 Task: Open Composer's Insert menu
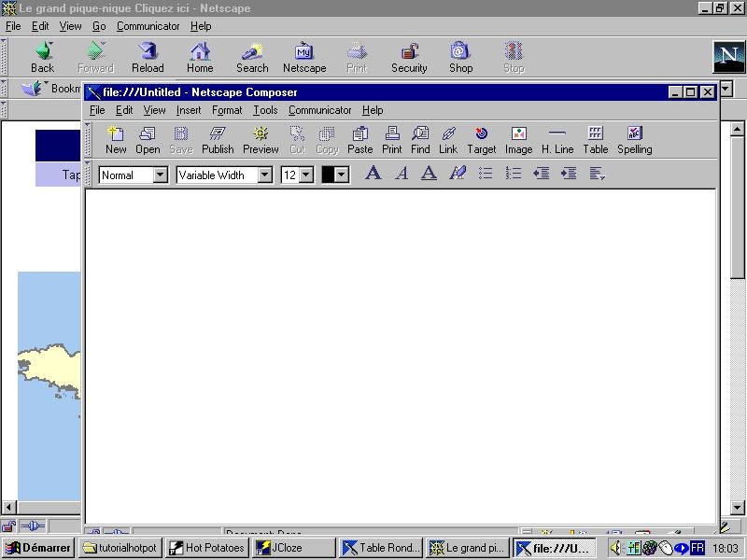(189, 110)
